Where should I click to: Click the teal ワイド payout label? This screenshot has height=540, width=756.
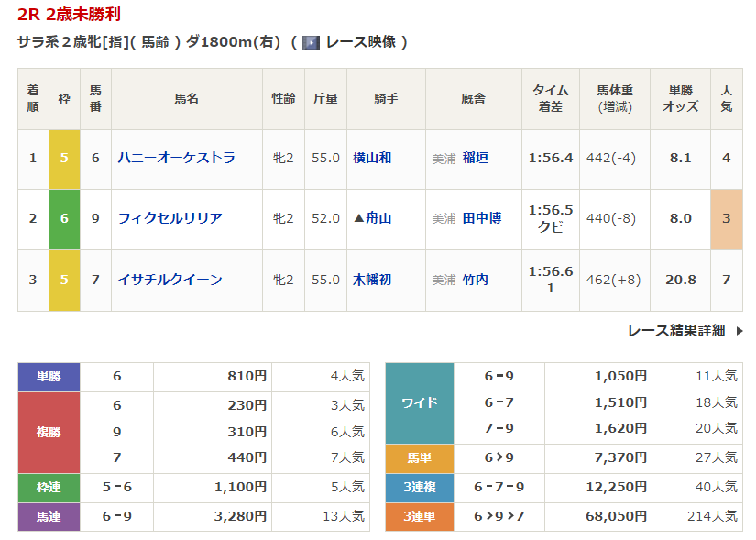[419, 403]
